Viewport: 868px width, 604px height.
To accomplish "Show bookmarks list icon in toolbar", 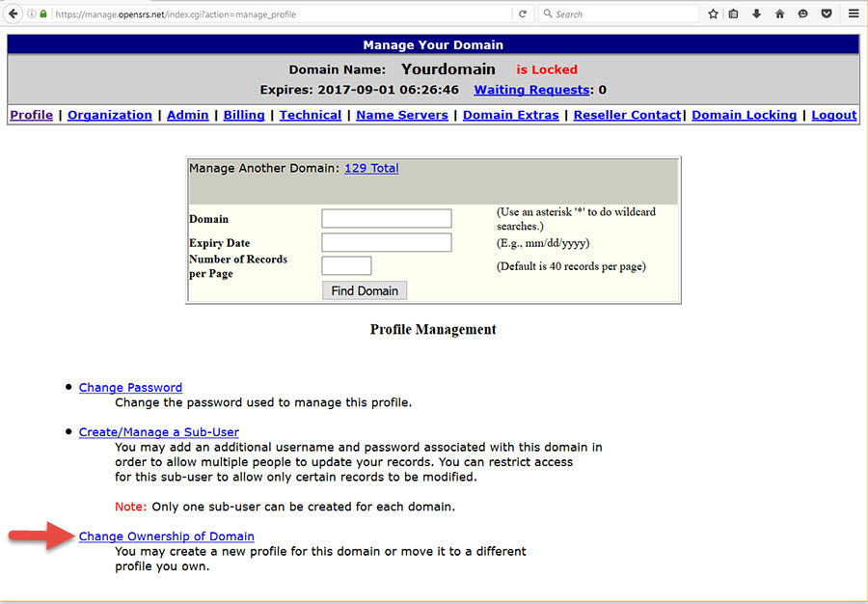I will (735, 14).
